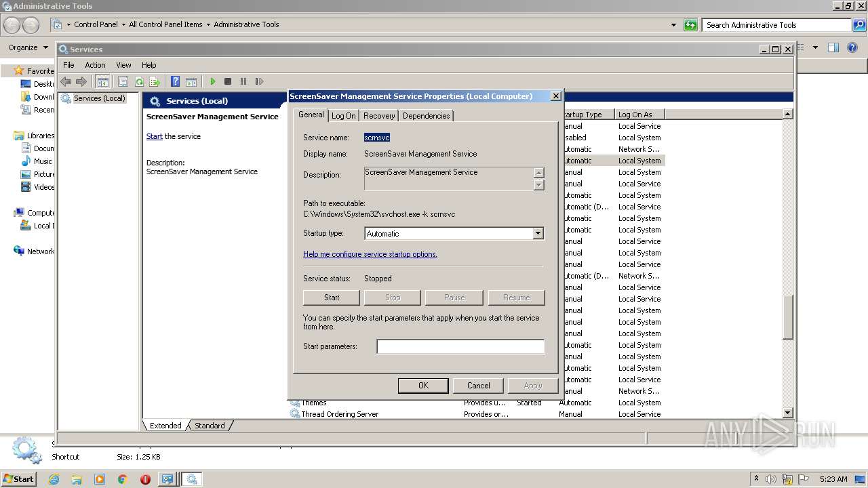Sort by Log On As column header

(639, 115)
